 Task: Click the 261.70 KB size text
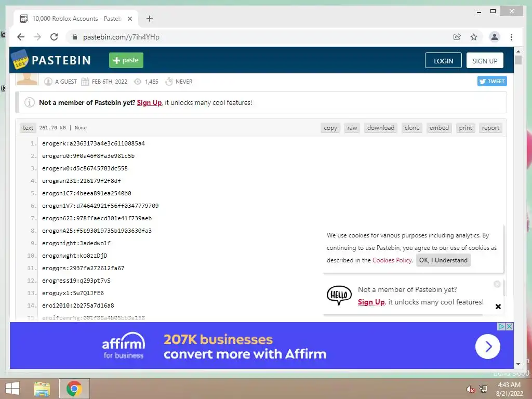click(x=52, y=128)
